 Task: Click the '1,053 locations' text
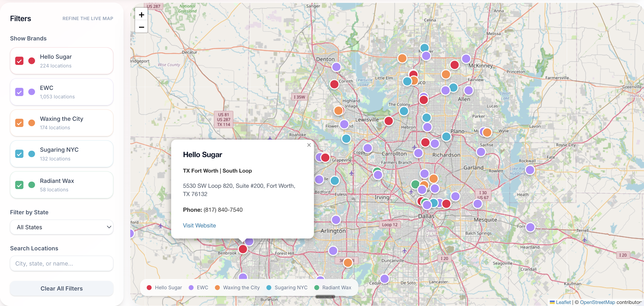[x=57, y=97]
